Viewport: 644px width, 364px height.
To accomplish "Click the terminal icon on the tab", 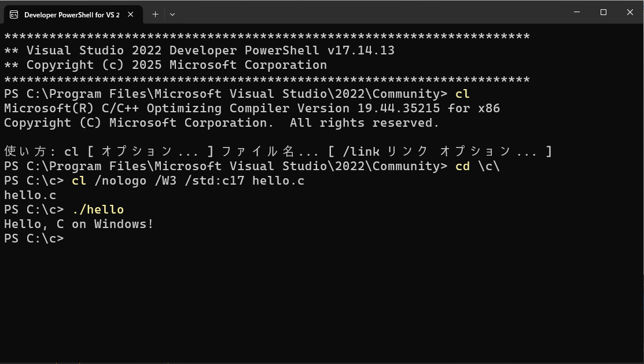I will (x=13, y=15).
